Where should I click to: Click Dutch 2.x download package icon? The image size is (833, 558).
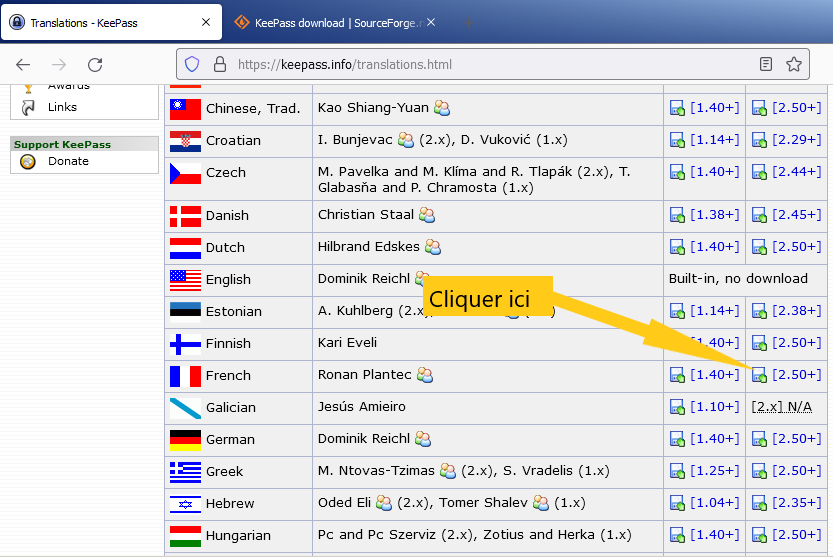click(x=759, y=247)
